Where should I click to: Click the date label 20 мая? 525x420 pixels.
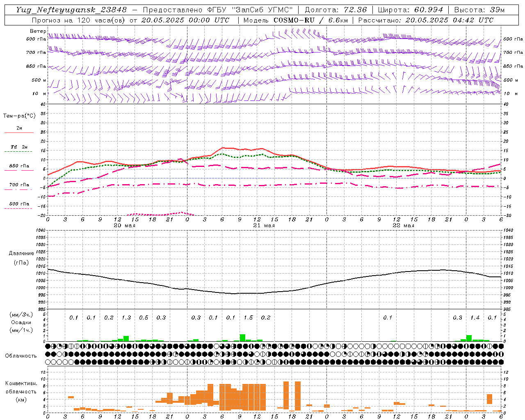(125, 226)
